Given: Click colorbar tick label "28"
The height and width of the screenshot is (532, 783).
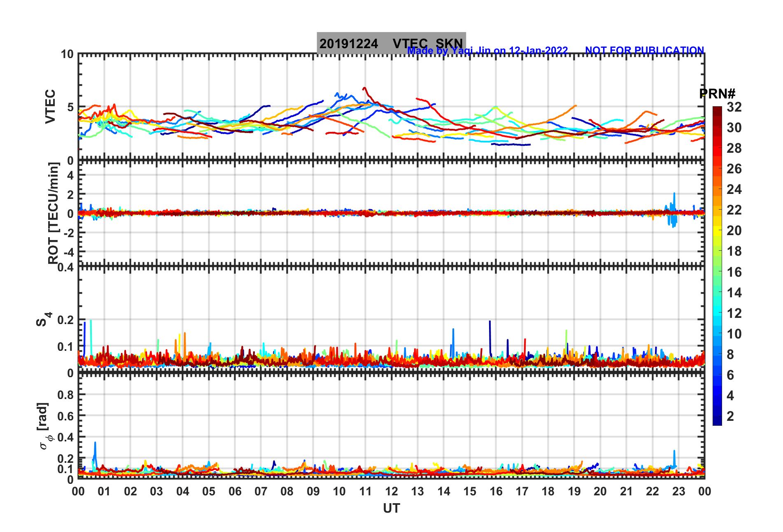Looking at the screenshot, I should (x=734, y=148).
